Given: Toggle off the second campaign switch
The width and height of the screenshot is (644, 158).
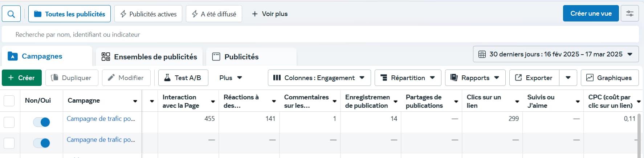Looking at the screenshot, I should [41, 143].
